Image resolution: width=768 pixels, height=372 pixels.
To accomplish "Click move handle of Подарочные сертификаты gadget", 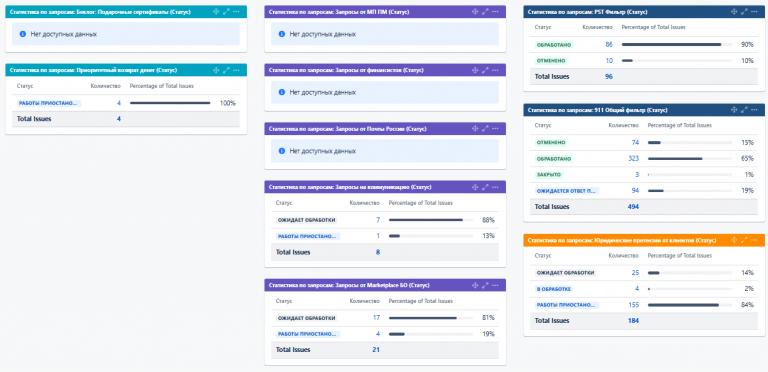I will coord(216,11).
